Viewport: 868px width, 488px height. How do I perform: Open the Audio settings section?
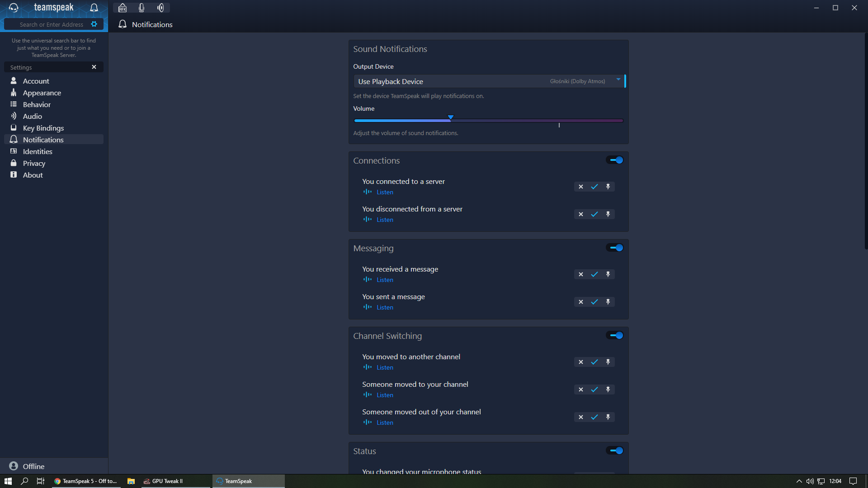click(x=32, y=116)
